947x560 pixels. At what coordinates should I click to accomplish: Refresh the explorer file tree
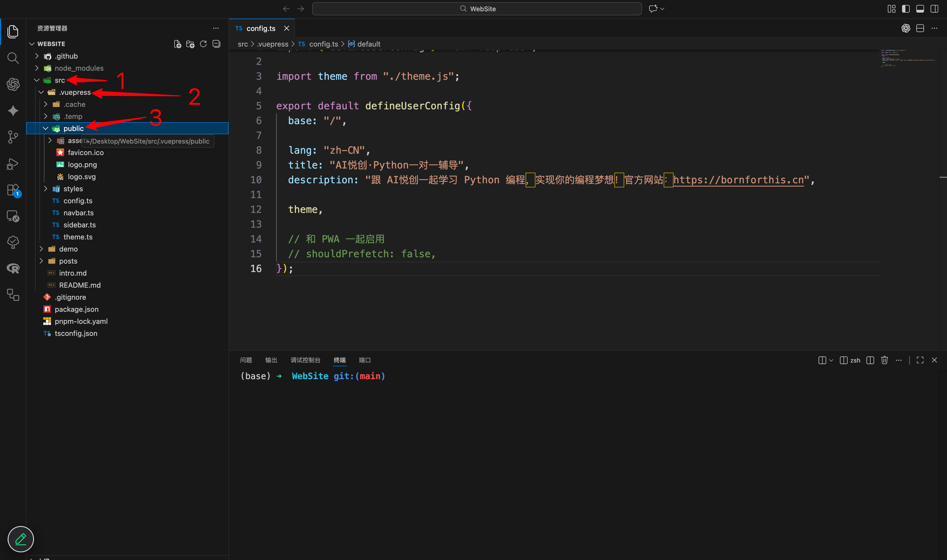pos(203,44)
